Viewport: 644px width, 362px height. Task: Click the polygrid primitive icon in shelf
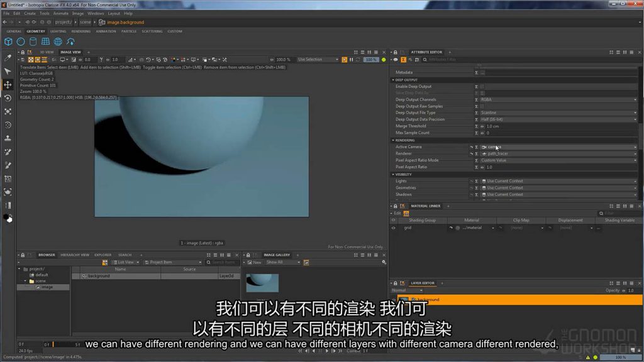tap(45, 42)
